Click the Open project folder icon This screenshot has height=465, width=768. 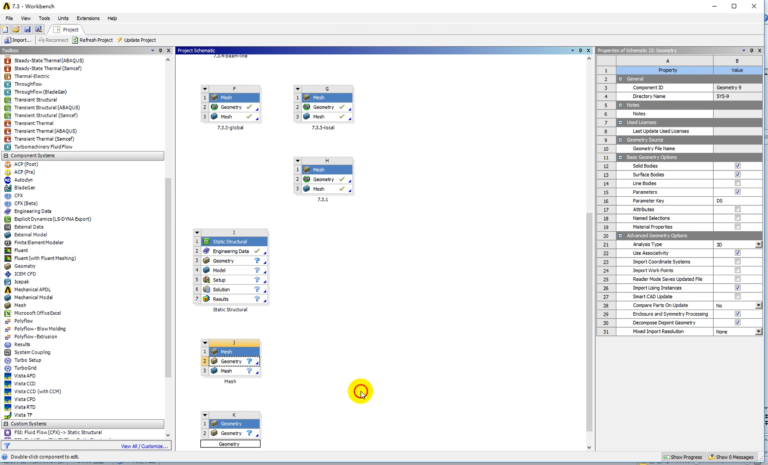(x=16, y=29)
